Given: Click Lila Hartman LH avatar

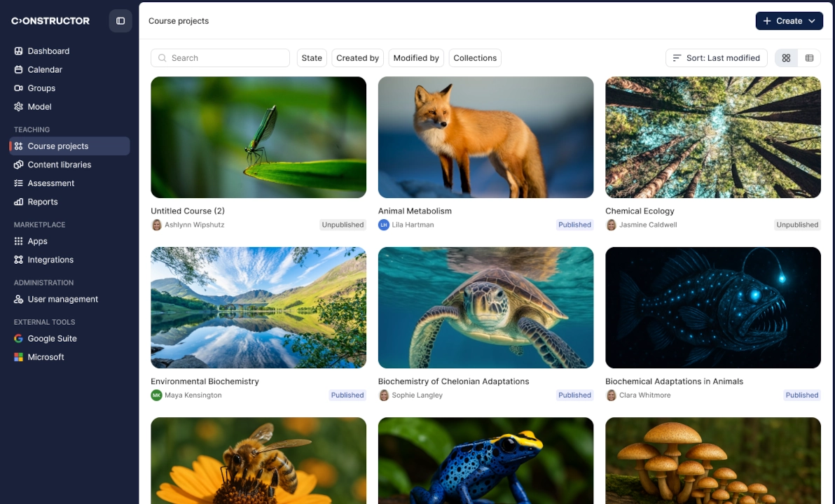Looking at the screenshot, I should tap(384, 225).
